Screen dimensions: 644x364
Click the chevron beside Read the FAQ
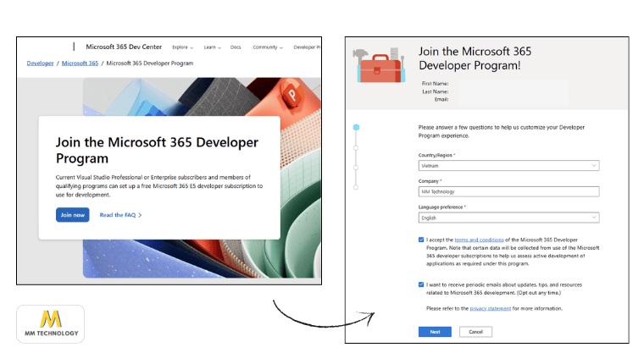point(140,215)
